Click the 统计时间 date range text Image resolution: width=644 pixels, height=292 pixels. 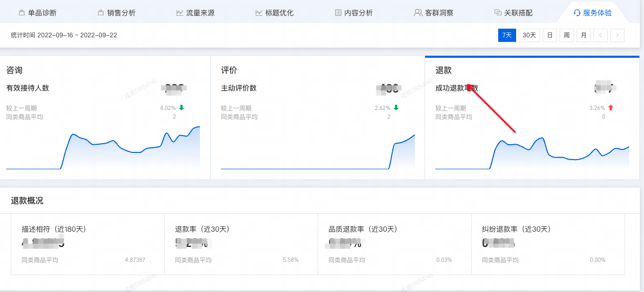[x=64, y=35]
